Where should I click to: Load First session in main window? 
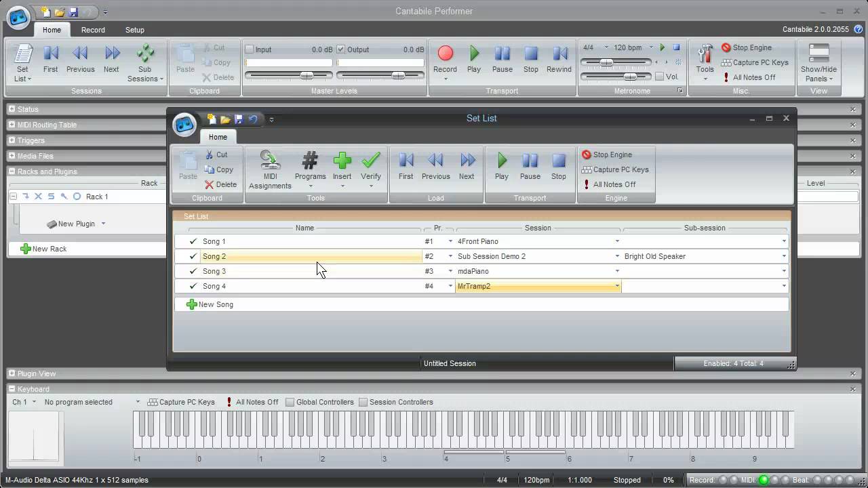(x=50, y=59)
